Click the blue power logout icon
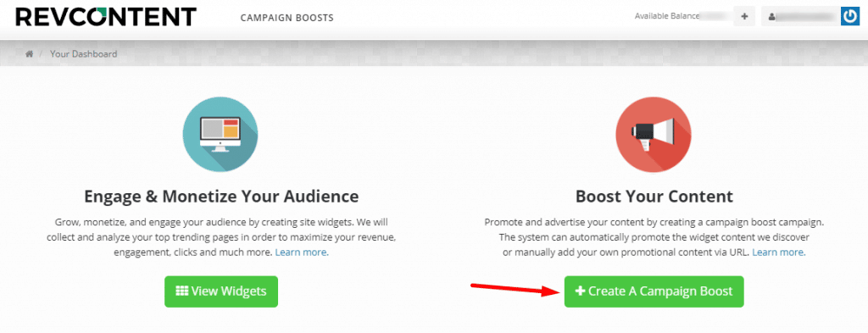The width and height of the screenshot is (868, 333). pos(849,17)
